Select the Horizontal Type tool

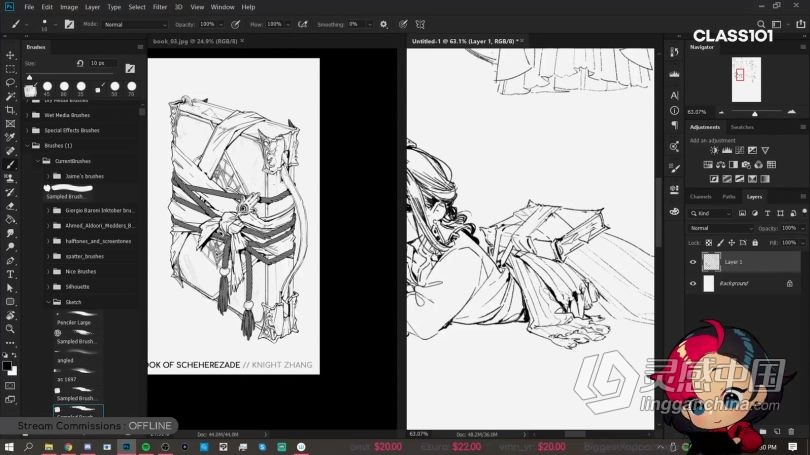[x=10, y=274]
